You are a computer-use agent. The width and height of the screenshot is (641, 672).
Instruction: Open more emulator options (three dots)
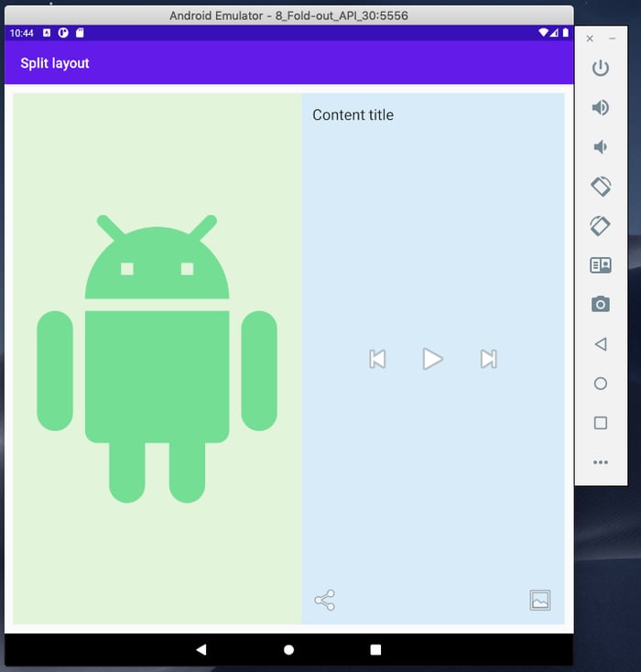pyautogui.click(x=601, y=462)
